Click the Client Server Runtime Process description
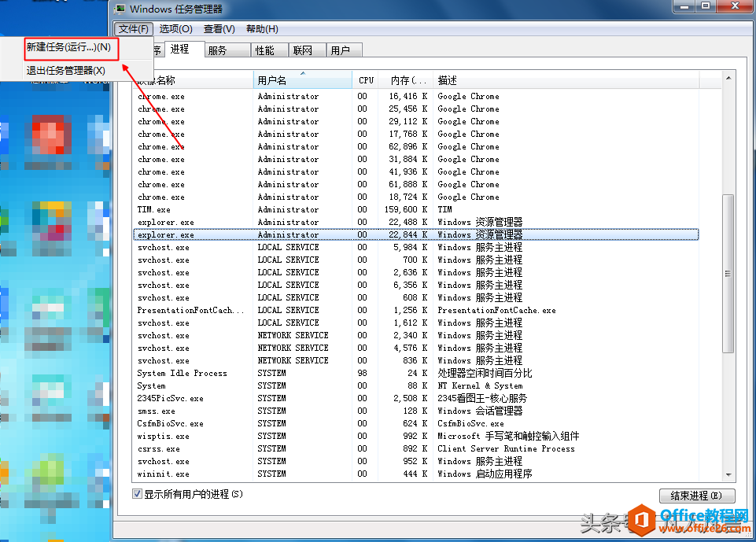756x542 pixels. (x=506, y=448)
